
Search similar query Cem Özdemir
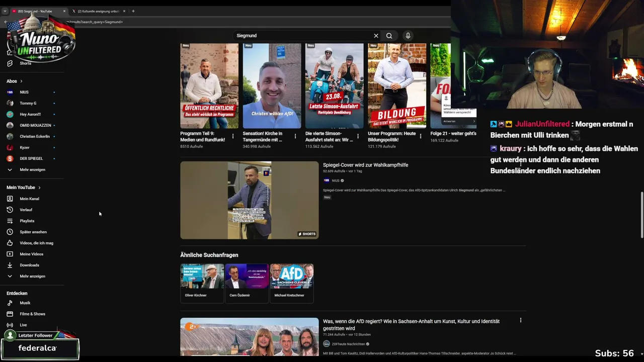coord(247,283)
